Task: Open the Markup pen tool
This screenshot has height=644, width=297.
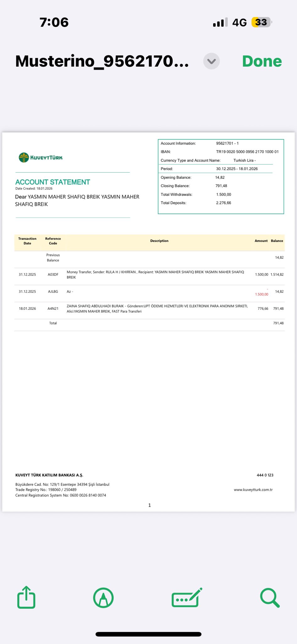Action: (103, 597)
